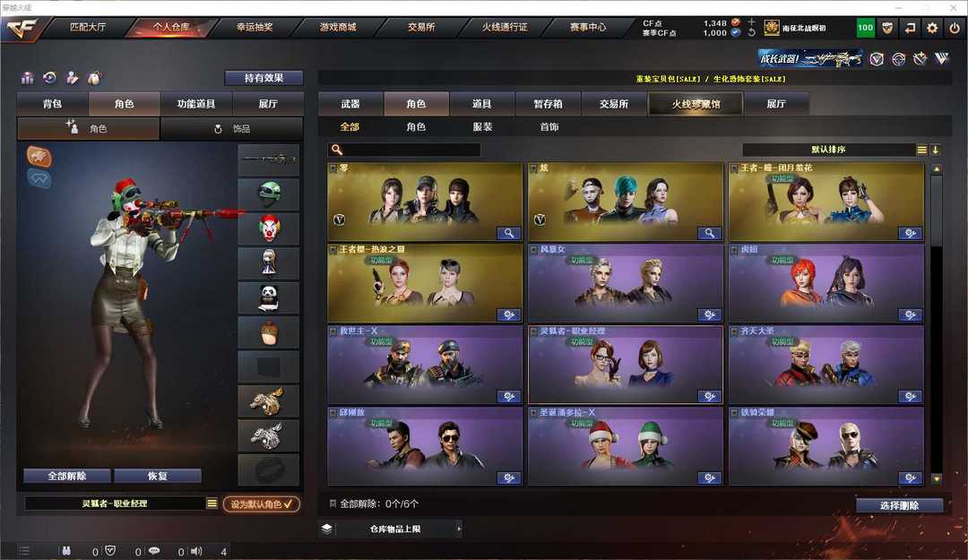The width and height of the screenshot is (968, 560).
Task: Open gear settings on 灵狐者-职业经理 card
Action: click(x=709, y=396)
